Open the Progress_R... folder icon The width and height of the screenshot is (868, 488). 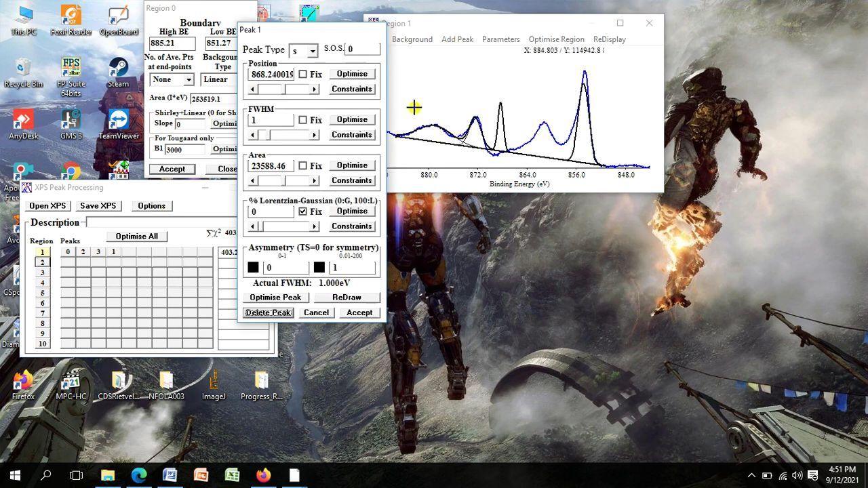[x=261, y=385]
